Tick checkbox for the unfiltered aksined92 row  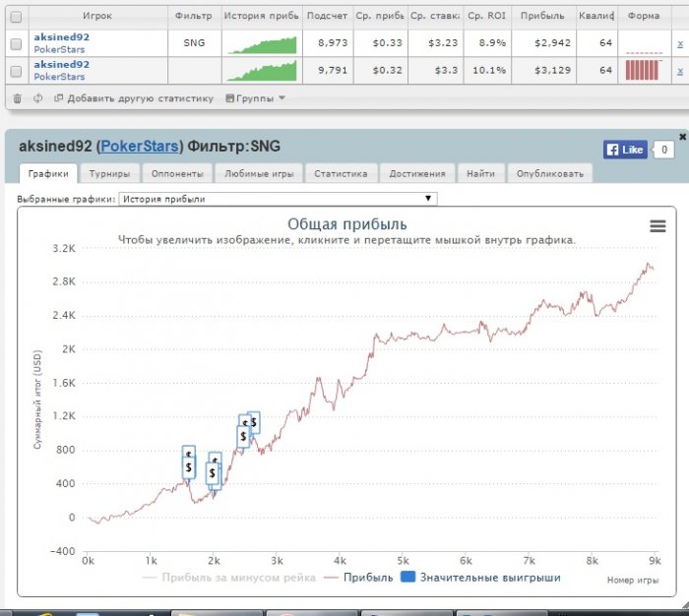[x=16, y=71]
